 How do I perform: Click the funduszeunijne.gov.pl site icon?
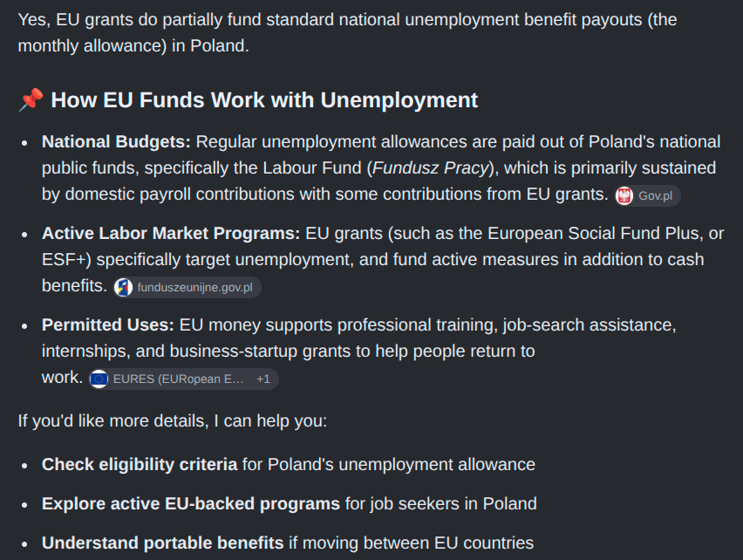(123, 288)
